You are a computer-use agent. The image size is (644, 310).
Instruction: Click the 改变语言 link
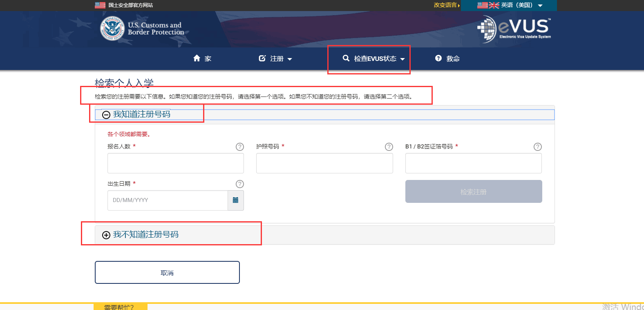(447, 5)
